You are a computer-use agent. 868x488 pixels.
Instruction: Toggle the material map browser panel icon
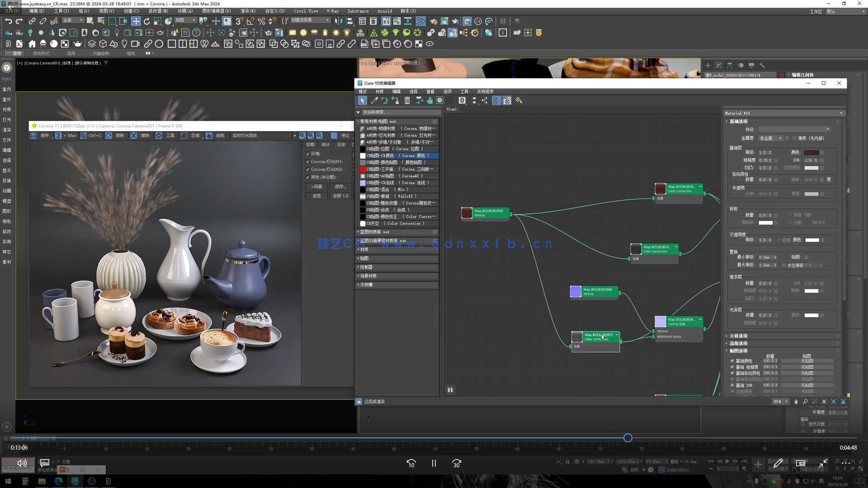[496, 101]
